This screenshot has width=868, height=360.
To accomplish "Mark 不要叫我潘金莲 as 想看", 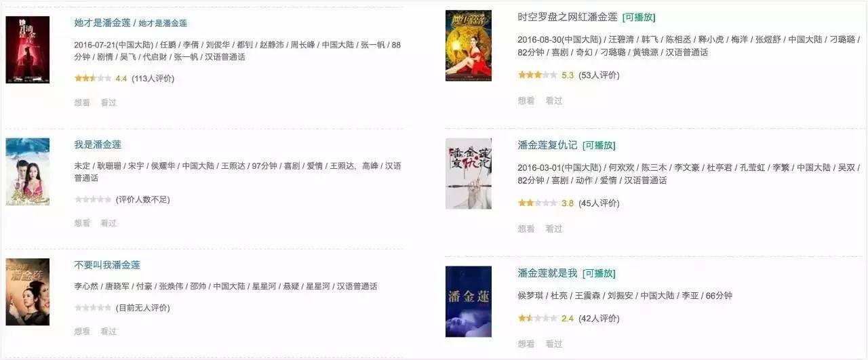I will click(x=82, y=331).
